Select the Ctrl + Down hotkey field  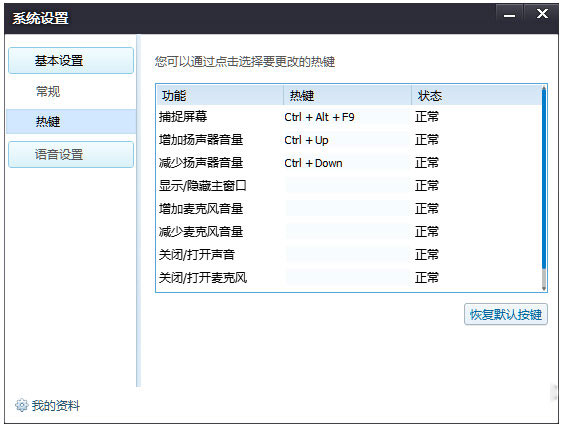tap(347, 163)
